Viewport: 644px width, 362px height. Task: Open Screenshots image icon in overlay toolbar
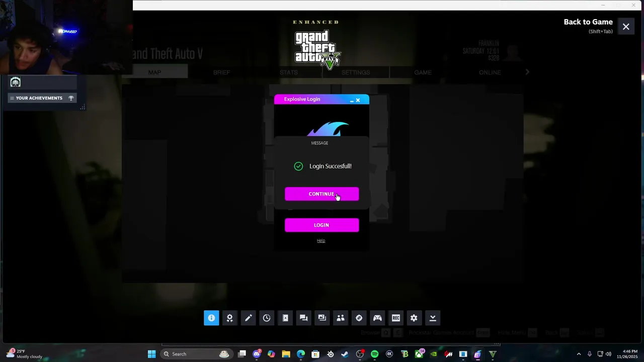point(322,318)
